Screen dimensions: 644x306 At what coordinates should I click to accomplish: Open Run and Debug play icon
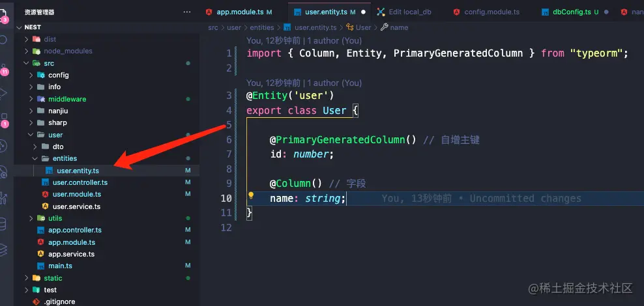[x=3, y=94]
